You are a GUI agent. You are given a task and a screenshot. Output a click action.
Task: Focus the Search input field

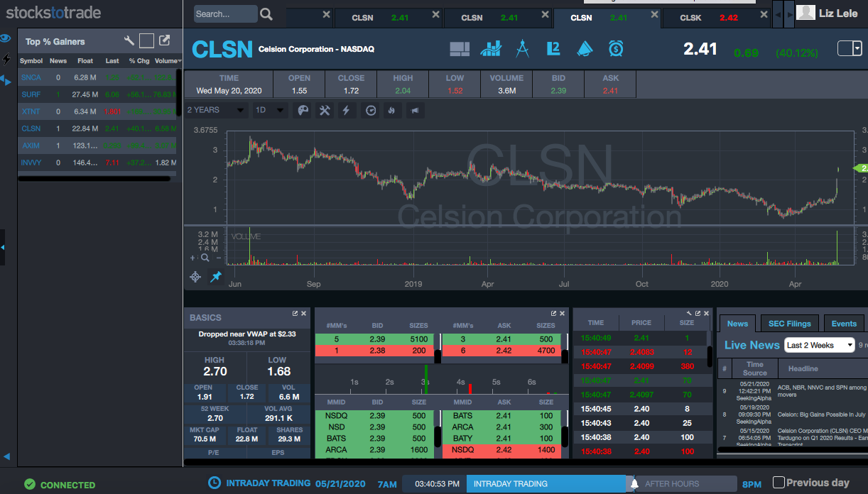coord(225,14)
